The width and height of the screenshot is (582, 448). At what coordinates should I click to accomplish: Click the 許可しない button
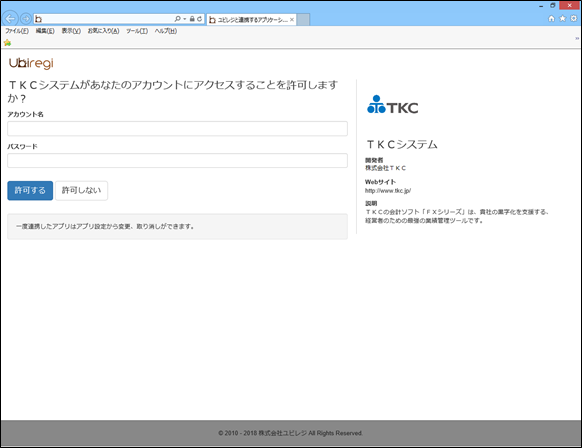[81, 190]
